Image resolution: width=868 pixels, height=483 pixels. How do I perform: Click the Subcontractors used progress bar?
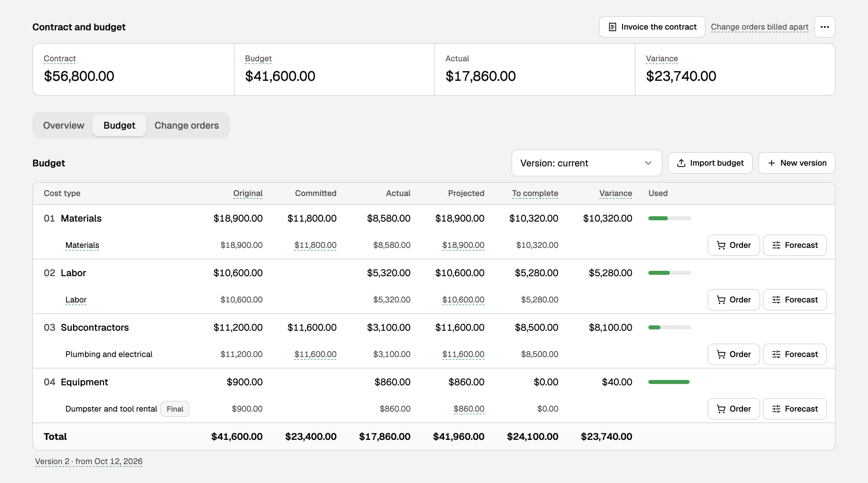point(670,327)
